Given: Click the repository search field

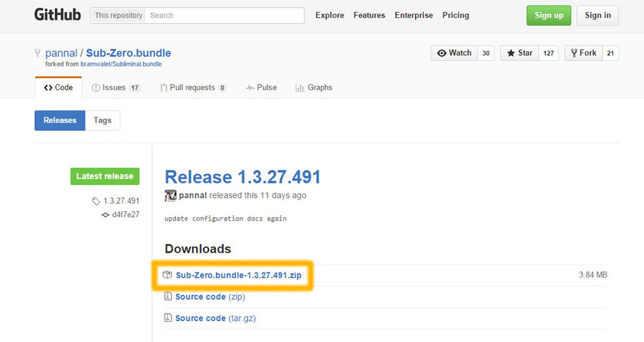Looking at the screenshot, I should [x=223, y=15].
